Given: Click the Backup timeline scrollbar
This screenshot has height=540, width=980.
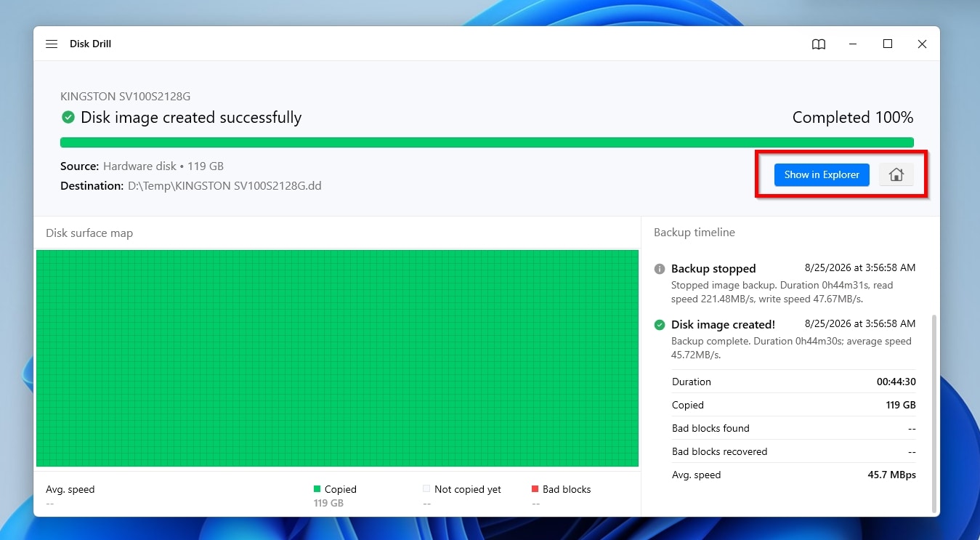Looking at the screenshot, I should tap(934, 413).
